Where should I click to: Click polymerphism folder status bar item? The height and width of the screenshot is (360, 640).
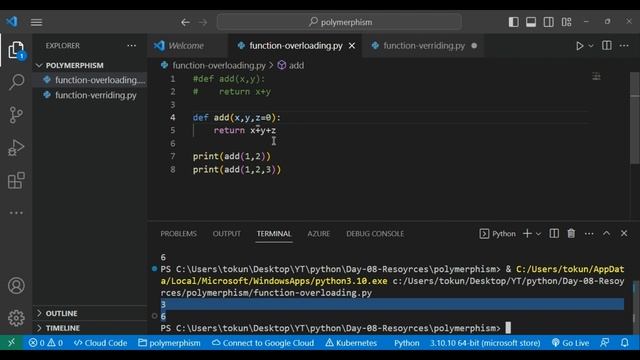pyautogui.click(x=169, y=343)
